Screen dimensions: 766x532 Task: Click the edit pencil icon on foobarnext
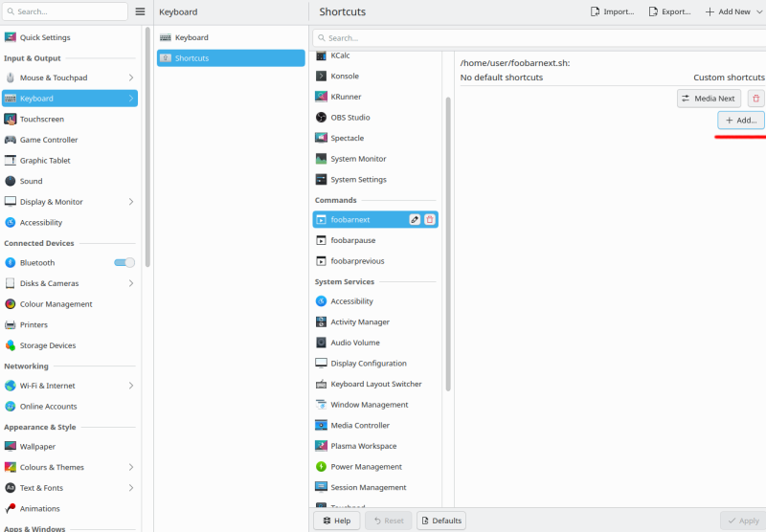click(x=415, y=220)
